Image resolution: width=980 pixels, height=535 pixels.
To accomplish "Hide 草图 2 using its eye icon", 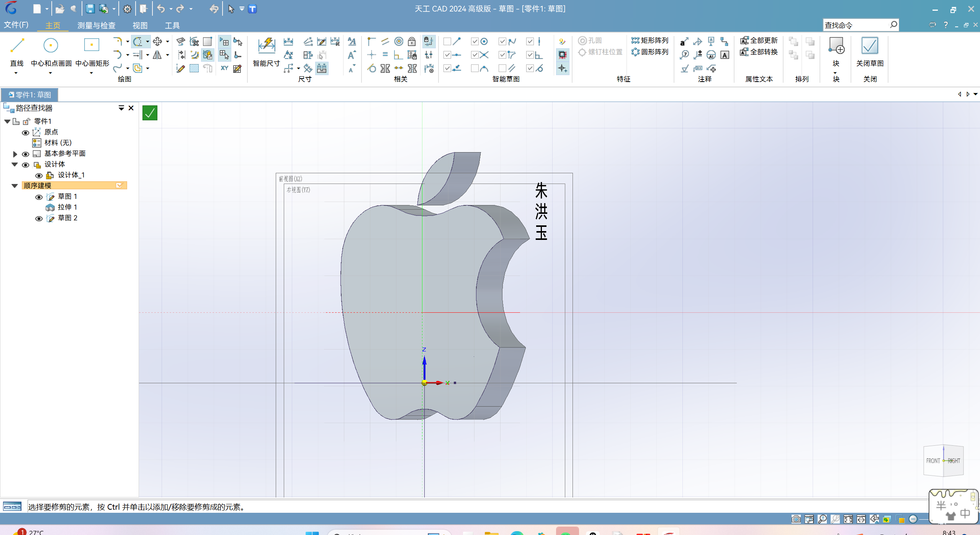I will (39, 218).
